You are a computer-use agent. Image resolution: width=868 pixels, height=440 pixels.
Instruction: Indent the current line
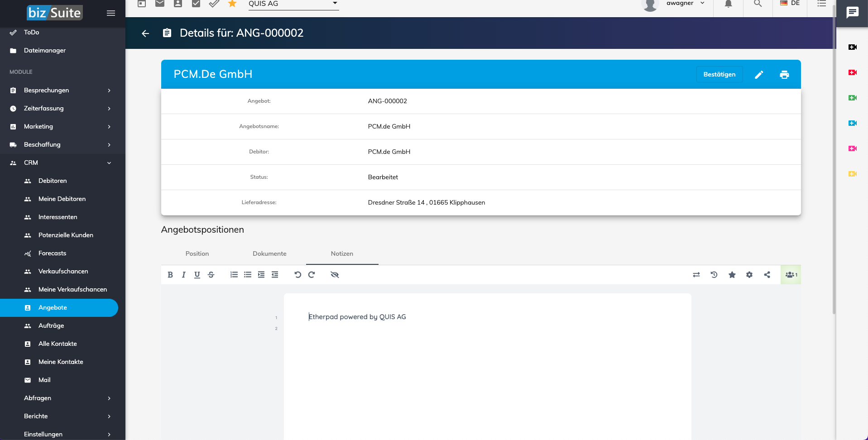pyautogui.click(x=261, y=275)
